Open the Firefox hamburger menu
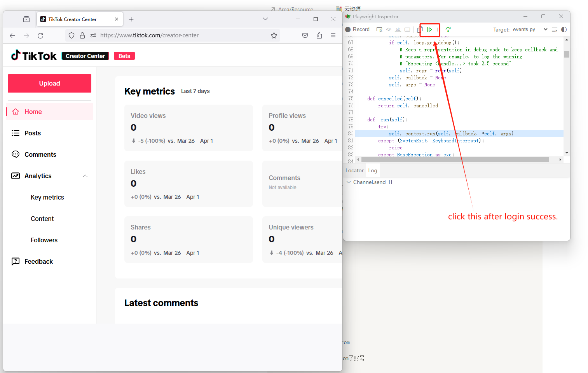This screenshot has height=373, width=588. click(333, 35)
